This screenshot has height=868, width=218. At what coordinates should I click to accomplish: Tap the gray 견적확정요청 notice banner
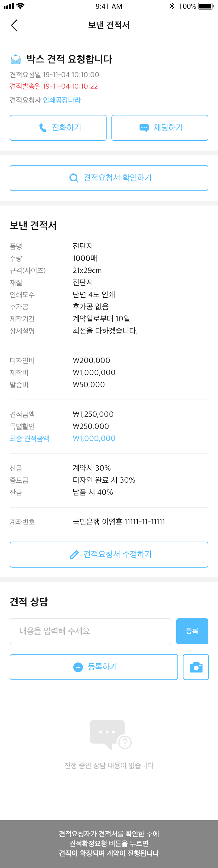[x=109, y=844]
